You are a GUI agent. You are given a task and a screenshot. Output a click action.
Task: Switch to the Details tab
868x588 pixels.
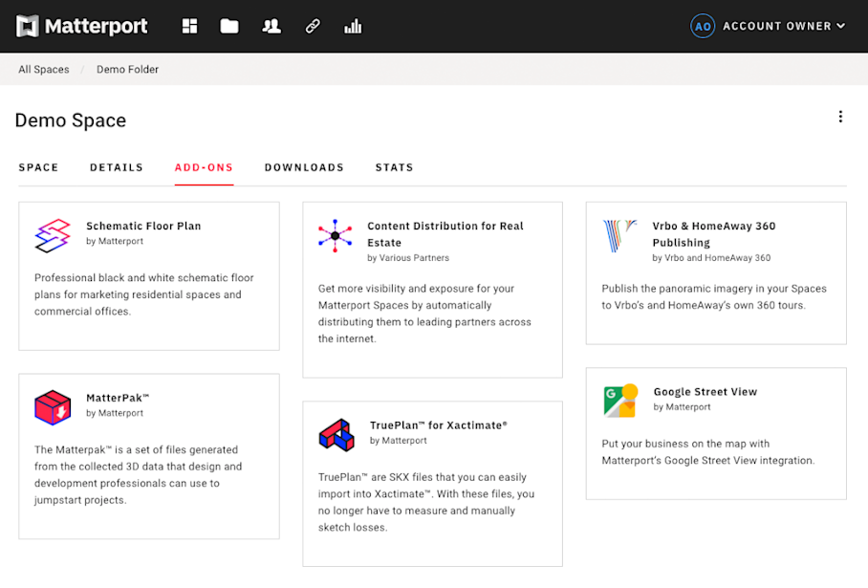tap(117, 167)
